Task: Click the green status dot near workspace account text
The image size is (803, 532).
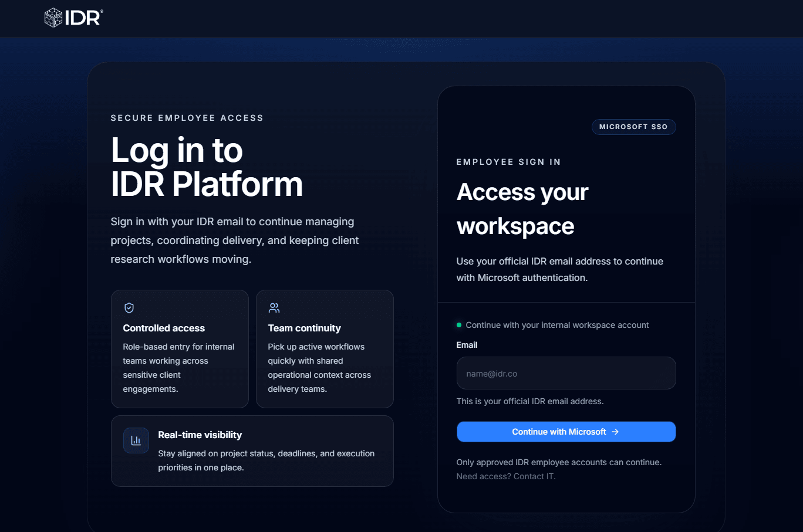Action: click(459, 325)
